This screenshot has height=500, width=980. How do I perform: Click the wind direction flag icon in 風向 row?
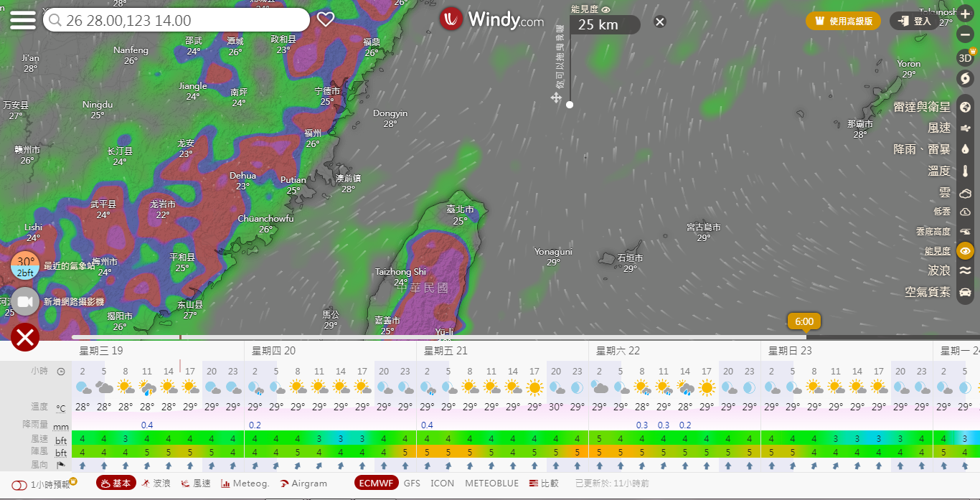61,466
